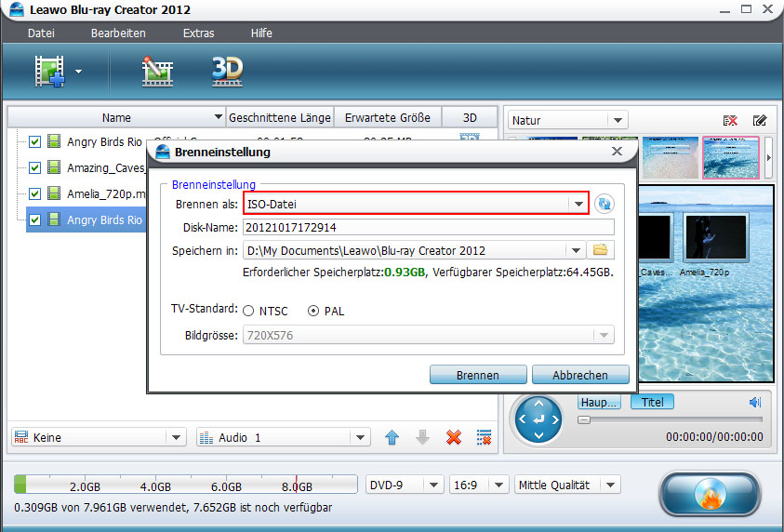The height and width of the screenshot is (532, 784).
Task: Open the Brennen als ISO-Datei dropdown
Action: click(416, 204)
